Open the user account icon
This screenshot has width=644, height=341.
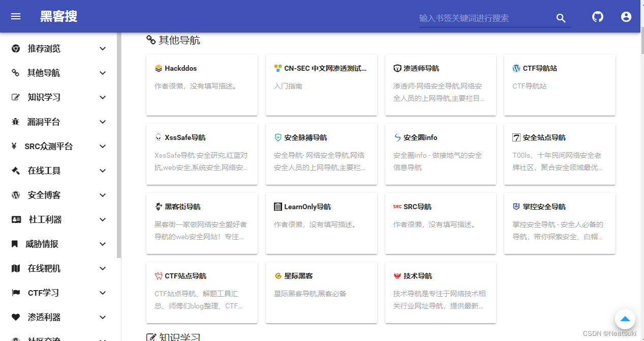[626, 16]
